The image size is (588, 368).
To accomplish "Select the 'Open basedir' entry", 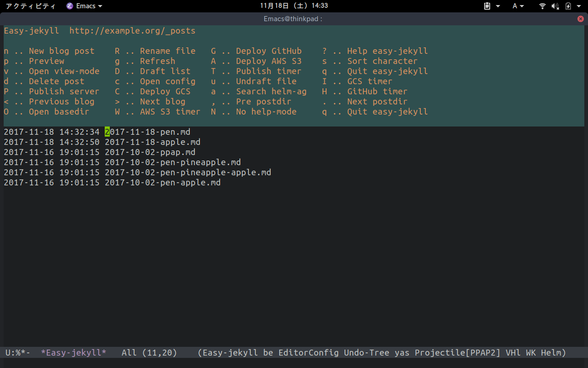I will (x=59, y=112).
